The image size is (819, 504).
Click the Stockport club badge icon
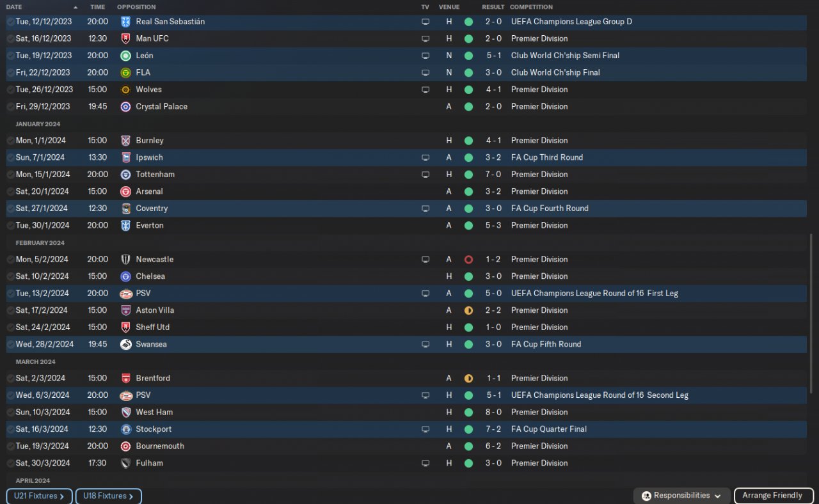point(125,429)
